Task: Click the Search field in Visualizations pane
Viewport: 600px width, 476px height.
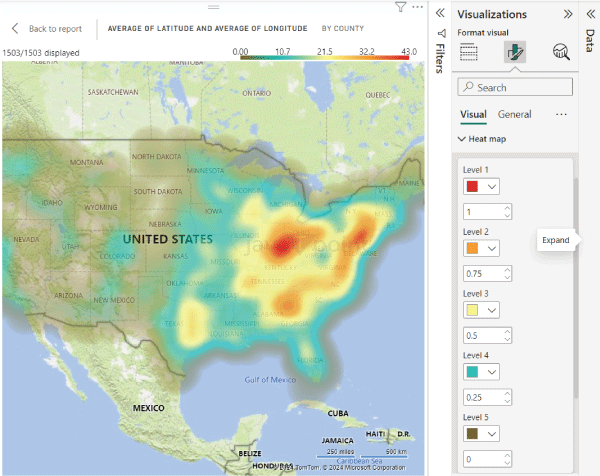Action: (x=515, y=87)
